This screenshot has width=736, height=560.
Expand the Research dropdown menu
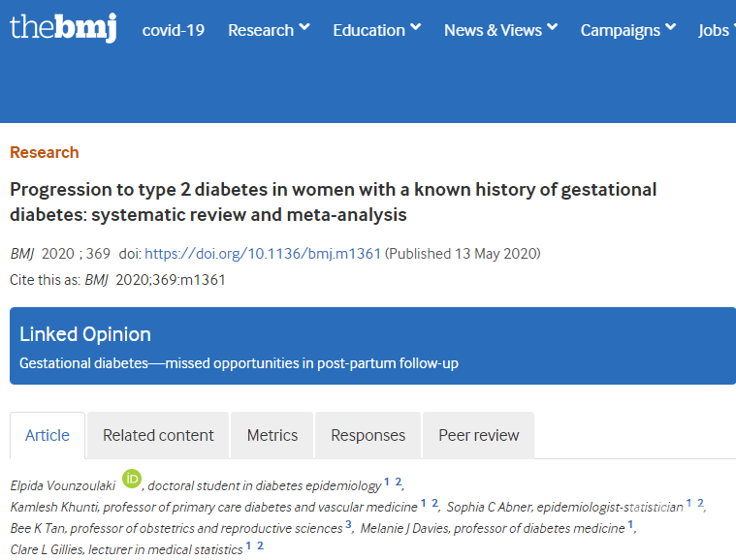(x=269, y=30)
